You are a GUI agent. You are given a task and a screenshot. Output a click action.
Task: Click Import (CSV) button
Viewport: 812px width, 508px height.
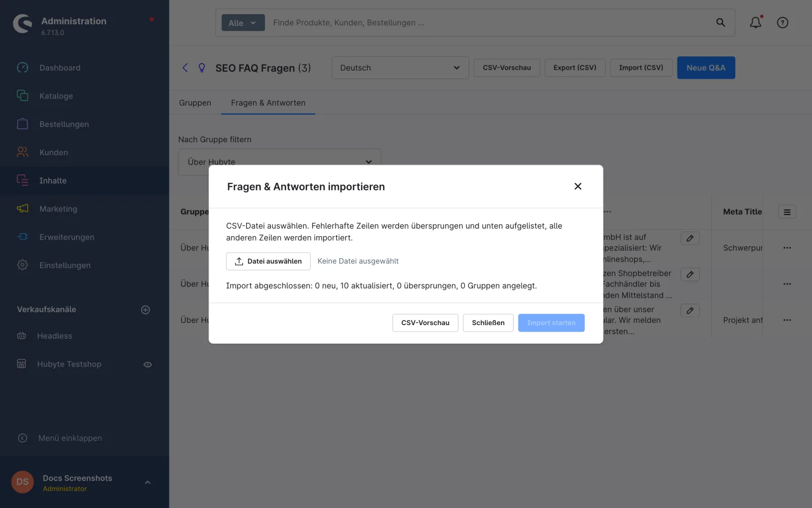pyautogui.click(x=641, y=68)
